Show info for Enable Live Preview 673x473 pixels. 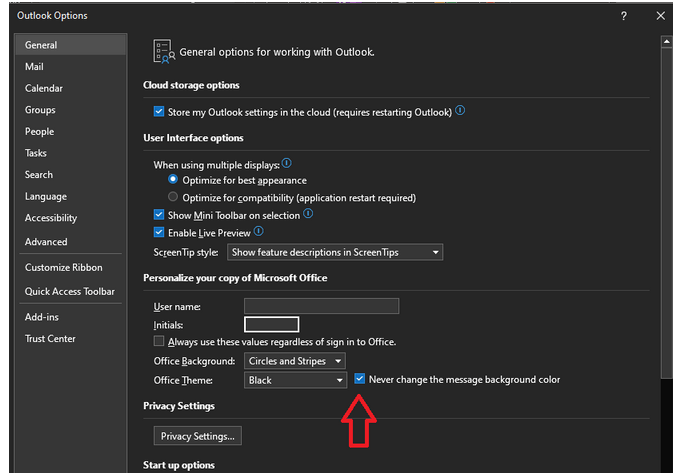pos(258,231)
